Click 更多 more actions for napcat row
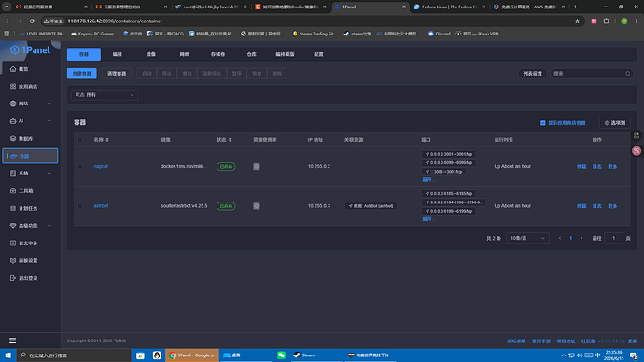This screenshot has width=644, height=362. [x=612, y=167]
